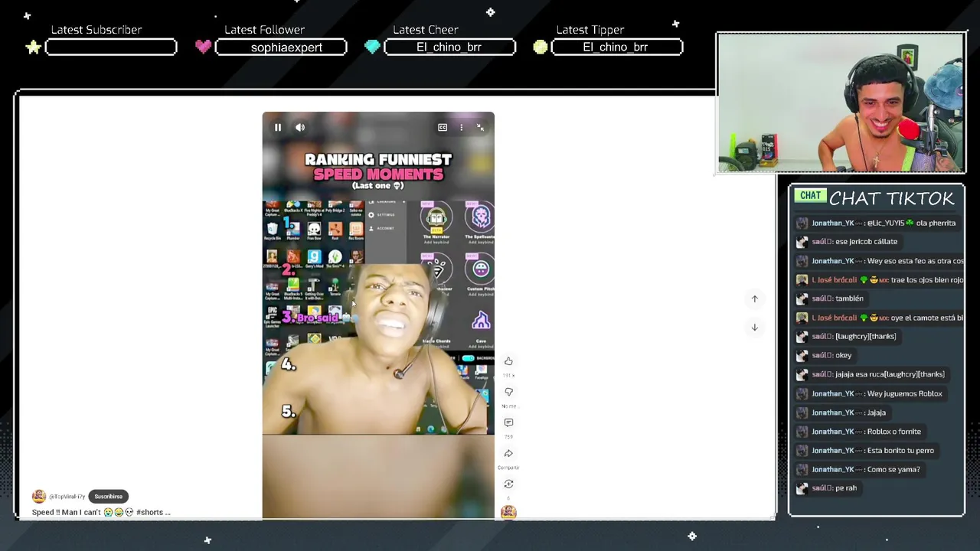Open the comments icon showing 759
Viewport: 980px width, 551px height.
click(x=508, y=422)
